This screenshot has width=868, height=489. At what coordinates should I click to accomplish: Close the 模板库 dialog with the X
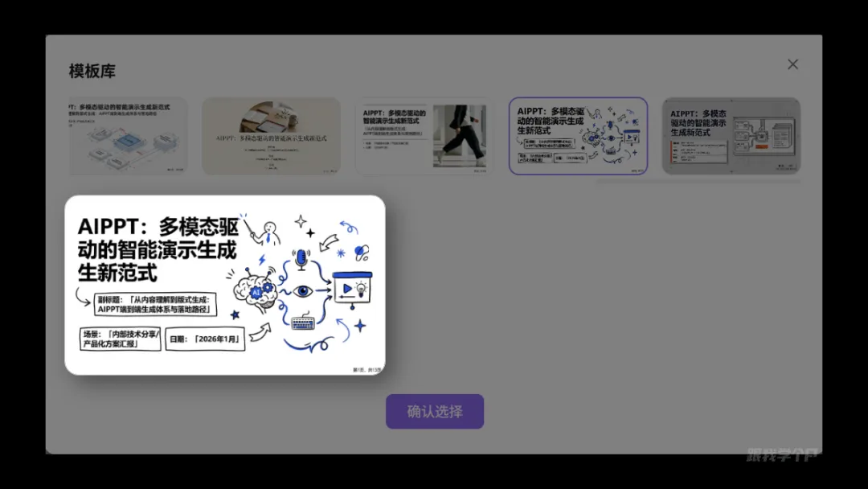[792, 64]
